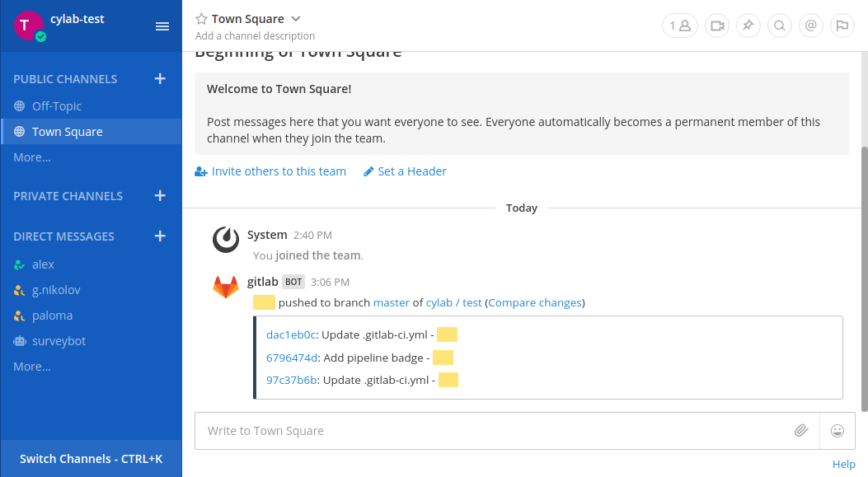
Task: Open direct message with surveybot
Action: (x=91, y=340)
